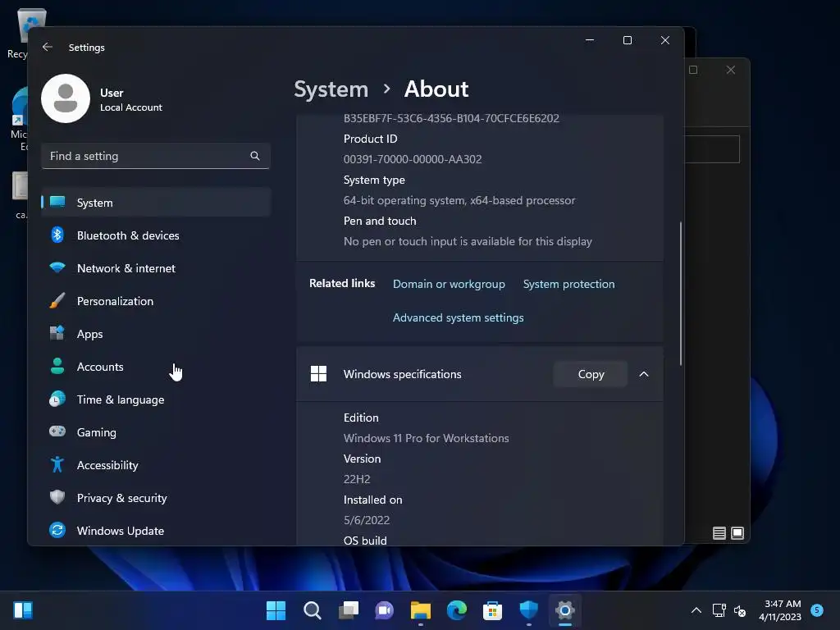Click the Windows Update refresh icon
This screenshot has height=630, width=840.
click(x=57, y=531)
